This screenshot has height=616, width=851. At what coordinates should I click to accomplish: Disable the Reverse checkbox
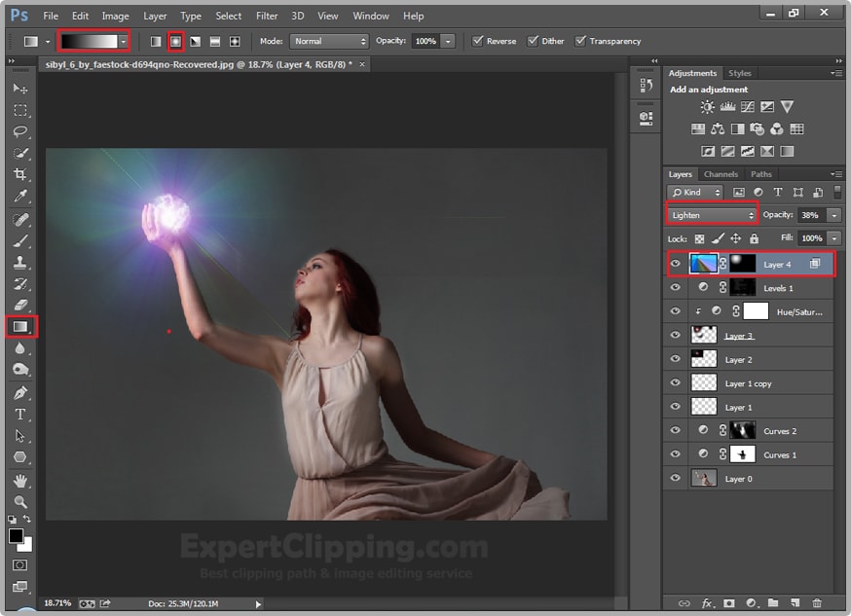click(x=477, y=41)
